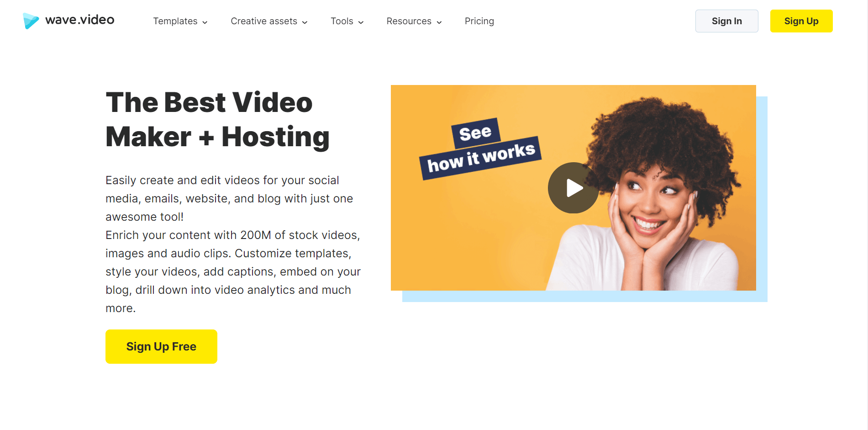This screenshot has width=868, height=430.
Task: Expand the chevron next to Templates
Action: click(x=205, y=22)
